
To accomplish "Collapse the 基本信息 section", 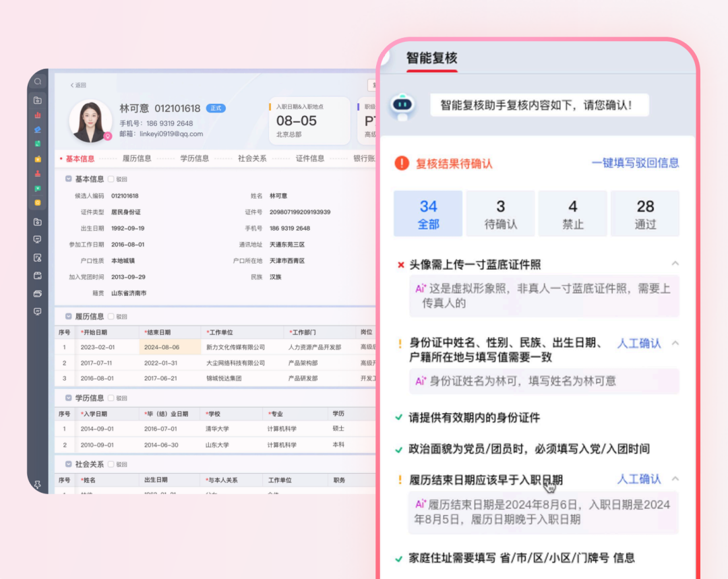I will point(68,179).
